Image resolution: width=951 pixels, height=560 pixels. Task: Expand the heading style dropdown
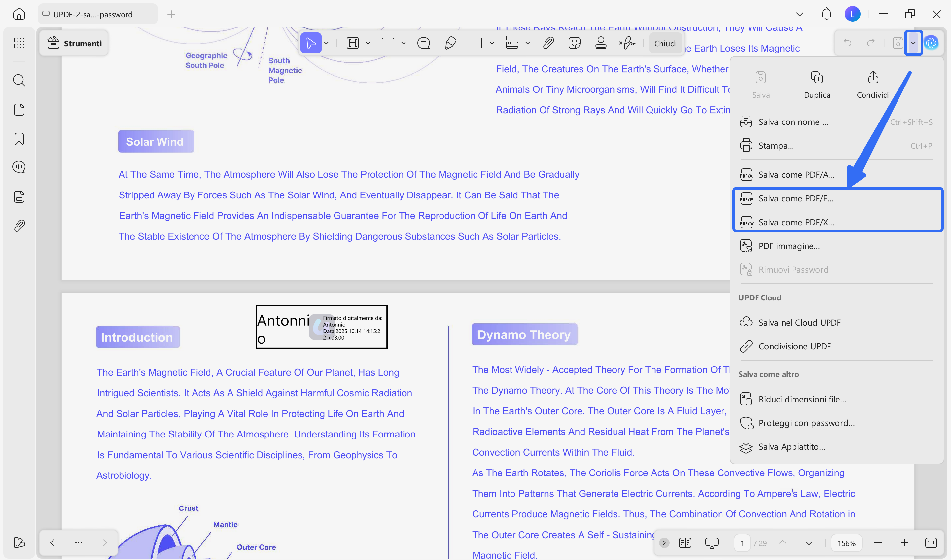click(368, 43)
